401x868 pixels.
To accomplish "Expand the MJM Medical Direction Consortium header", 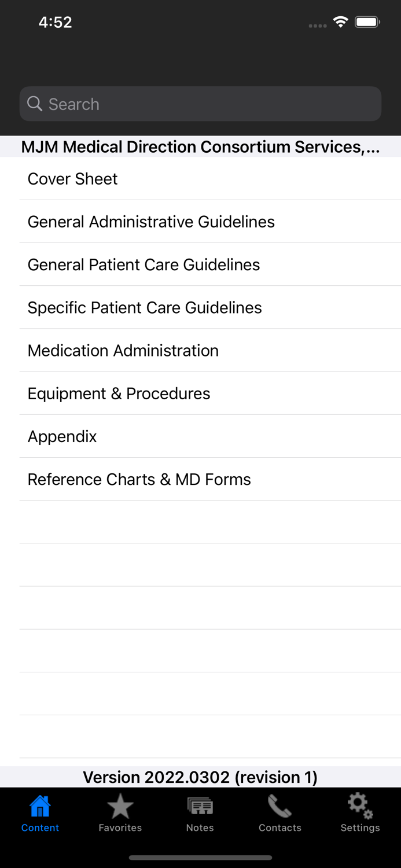I will point(200,147).
